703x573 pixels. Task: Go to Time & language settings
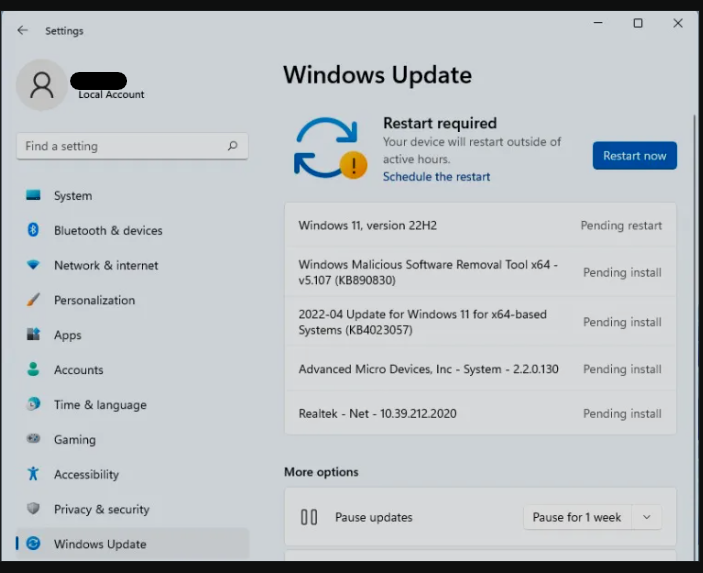132,404
